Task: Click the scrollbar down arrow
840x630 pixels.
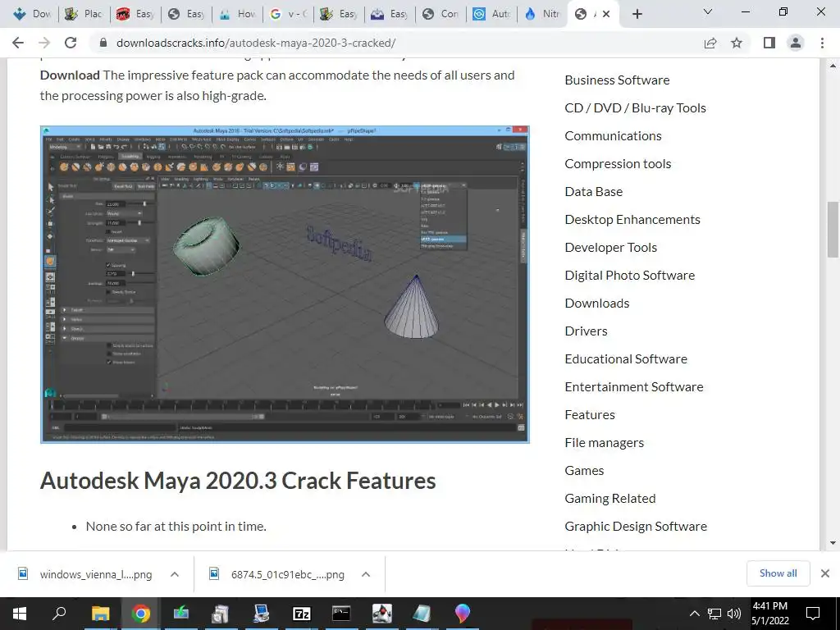Action: point(832,543)
